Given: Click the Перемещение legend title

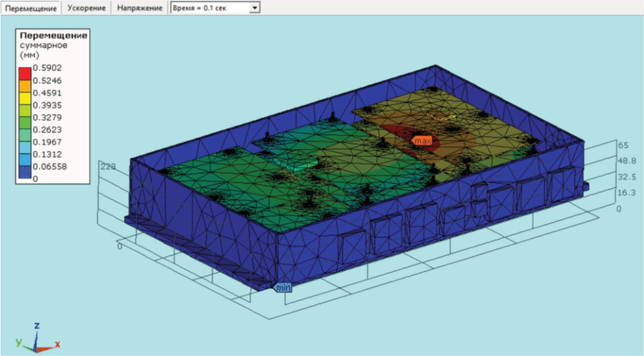Looking at the screenshot, I should (53, 36).
